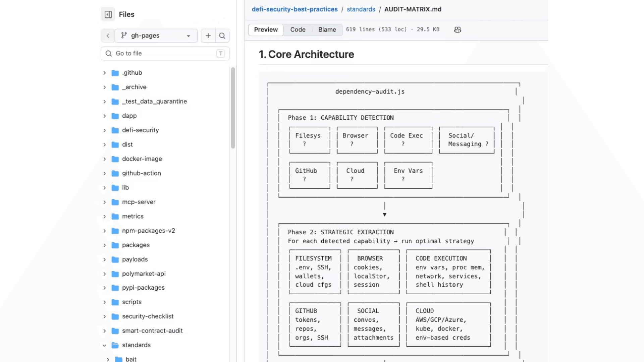
Task: Click the file tree vertical scrollbar
Action: pos(233,108)
